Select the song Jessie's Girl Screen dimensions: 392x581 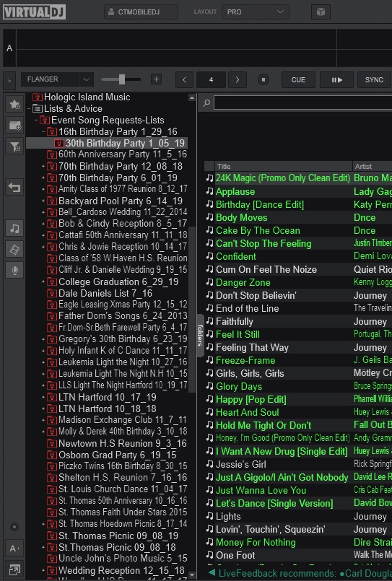pos(241,464)
